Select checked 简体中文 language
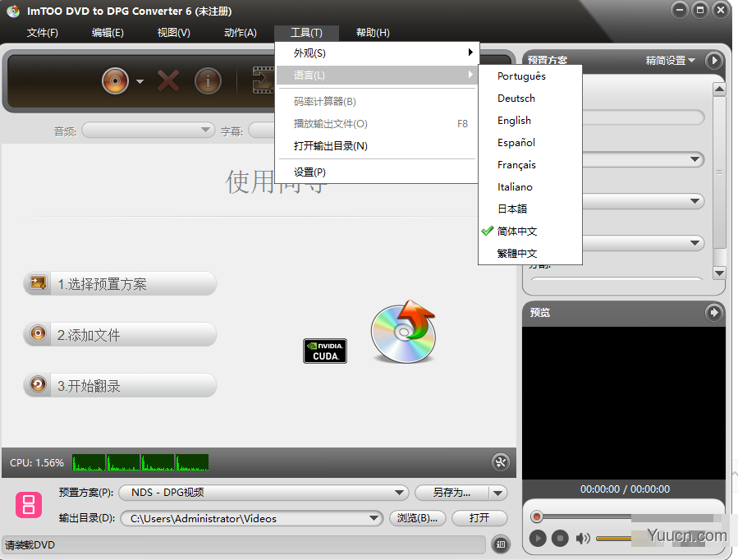 coord(530,231)
